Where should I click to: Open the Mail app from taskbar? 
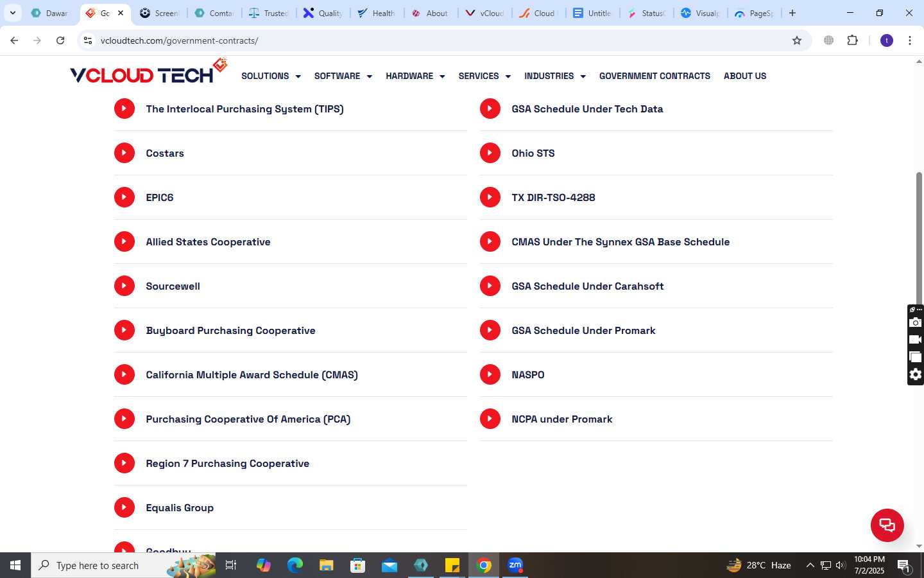[389, 565]
